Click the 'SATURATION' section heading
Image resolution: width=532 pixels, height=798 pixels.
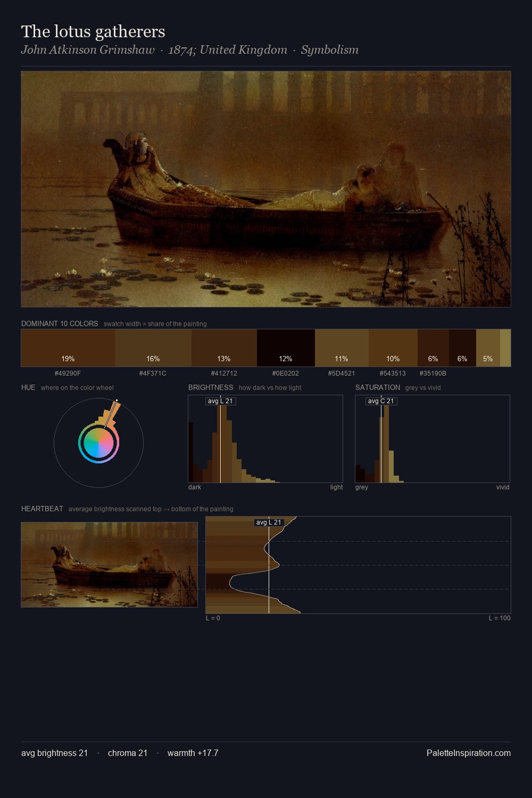coord(378,387)
